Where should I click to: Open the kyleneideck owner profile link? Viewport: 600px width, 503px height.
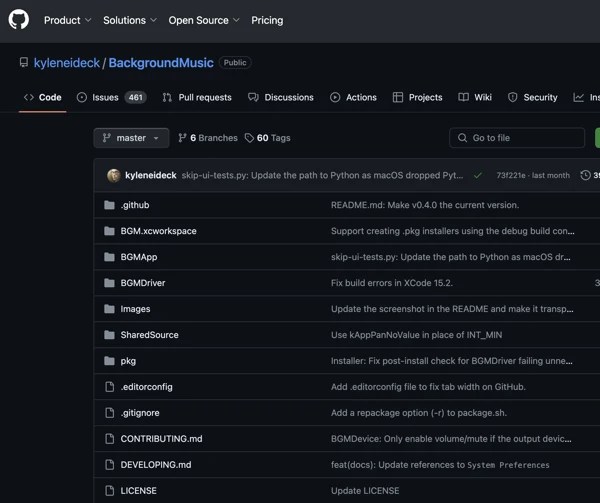[x=67, y=63]
